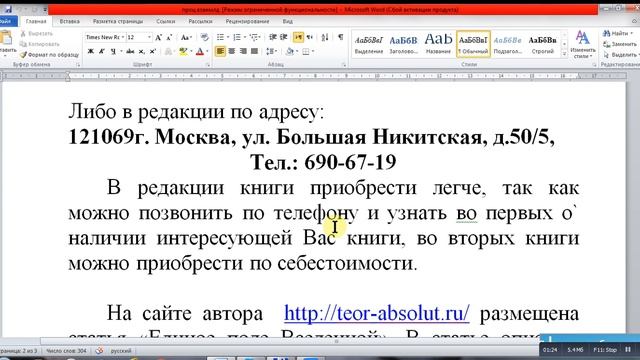Open the Вид ribbon tab
Viewport: 640px width, 360px height.
[287, 21]
